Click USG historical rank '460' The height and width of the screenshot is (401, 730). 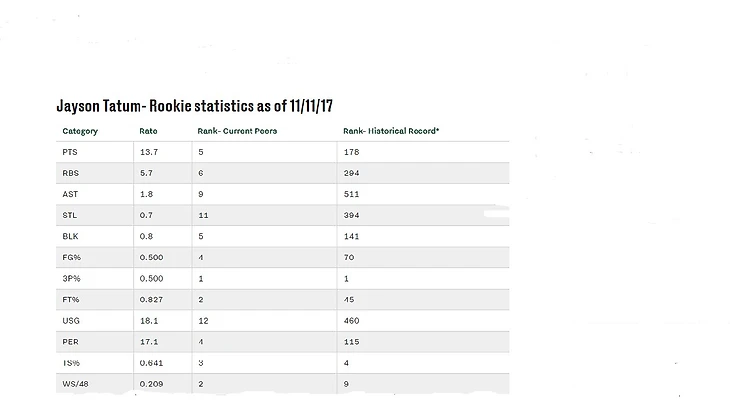(x=351, y=320)
